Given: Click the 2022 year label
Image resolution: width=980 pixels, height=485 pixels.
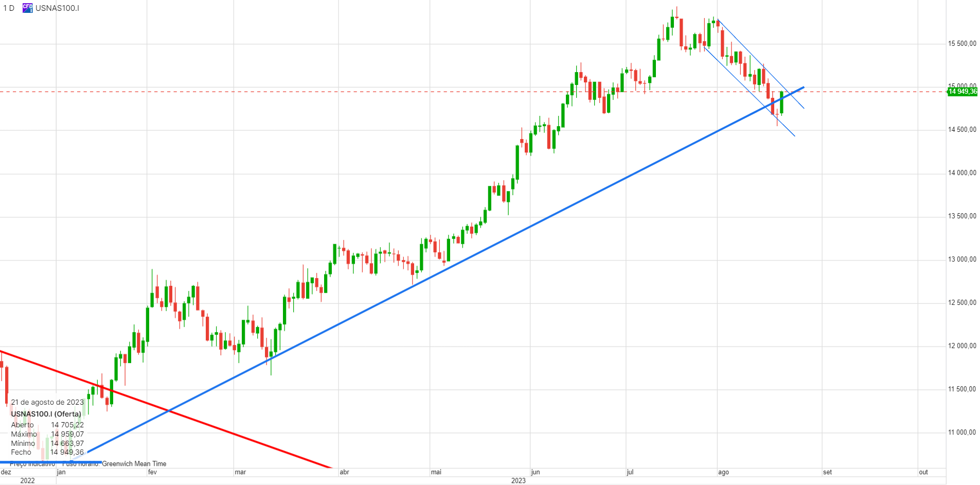Looking at the screenshot, I should [27, 480].
